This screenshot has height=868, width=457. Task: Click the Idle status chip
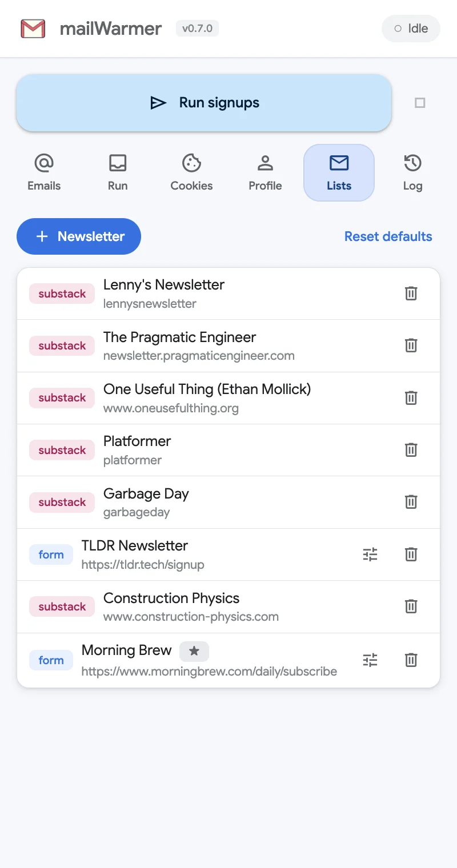[411, 29]
